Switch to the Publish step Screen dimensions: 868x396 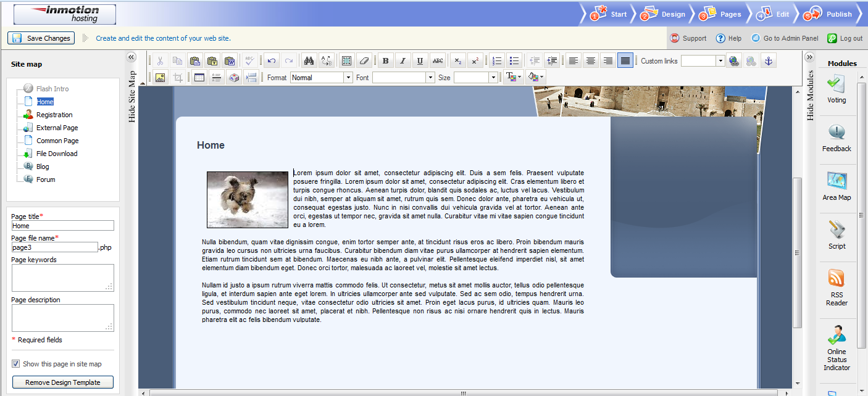click(831, 14)
